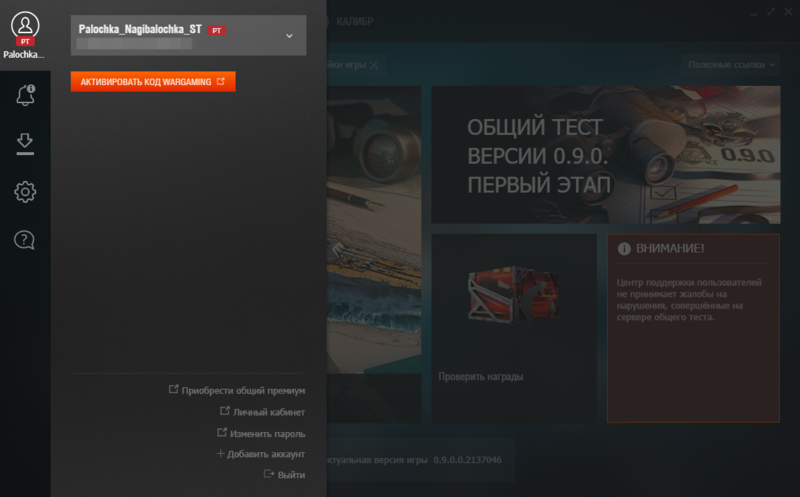This screenshot has width=800, height=497.
Task: Click external-link icon on the activate code button
Action: click(x=220, y=81)
